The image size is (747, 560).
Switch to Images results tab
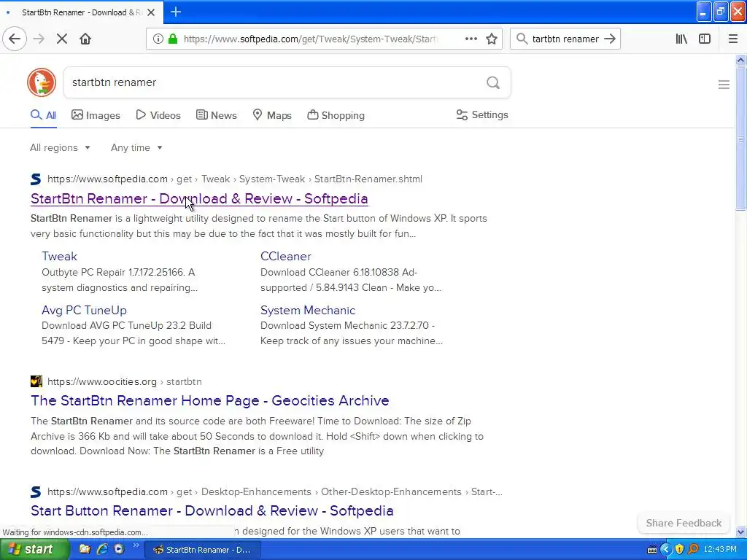(x=96, y=115)
